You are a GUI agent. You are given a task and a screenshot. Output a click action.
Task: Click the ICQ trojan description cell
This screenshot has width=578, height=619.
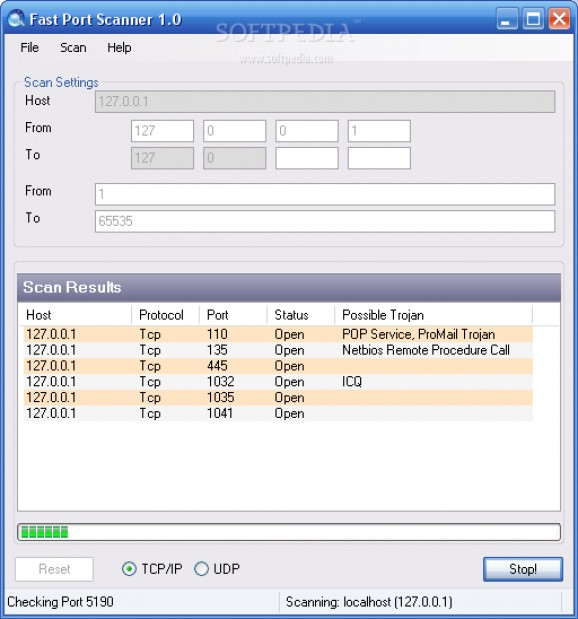352,382
